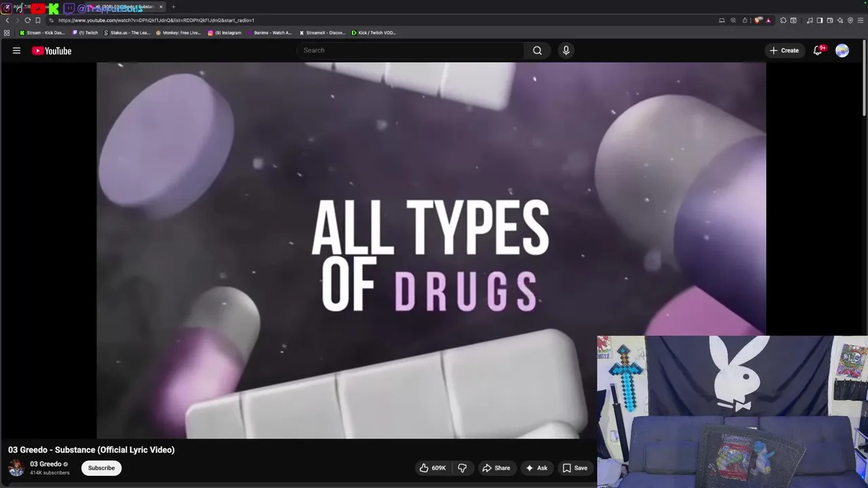The image size is (868, 488).
Task: Open Leo AI sparkle icon
Action: coord(840,20)
